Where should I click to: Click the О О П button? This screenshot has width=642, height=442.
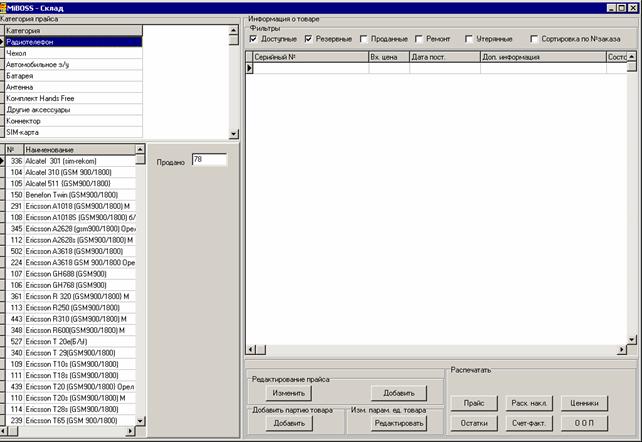coord(584,423)
